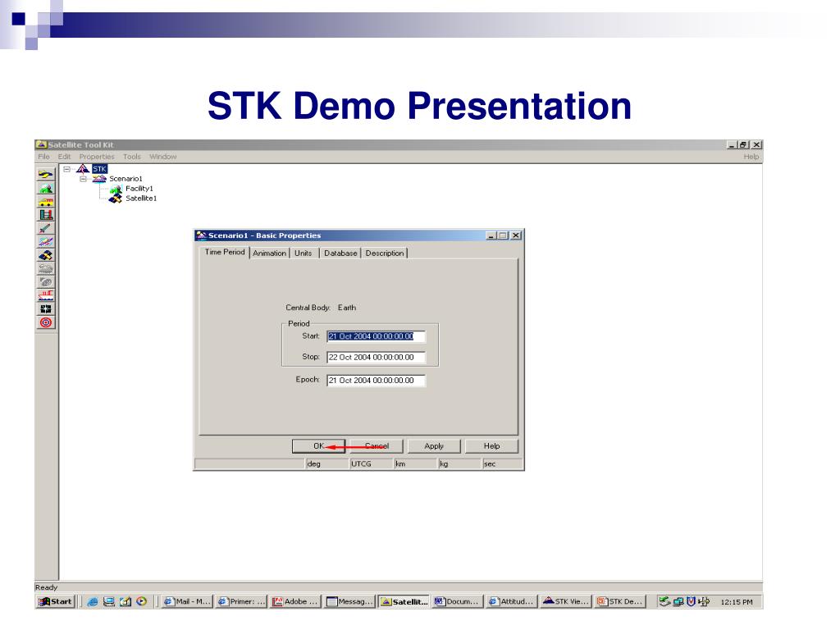Image resolution: width=840 pixels, height=630 pixels.
Task: Select the Facility tool in the left toolbar
Action: (x=46, y=188)
